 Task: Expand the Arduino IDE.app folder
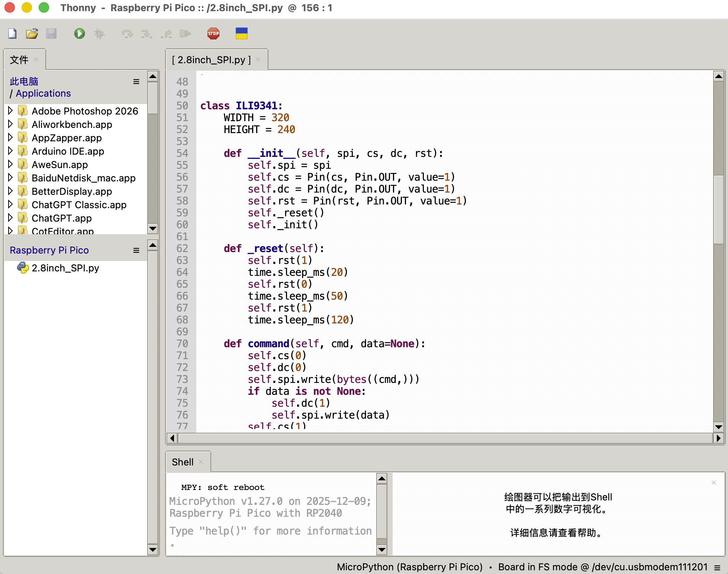coord(10,151)
